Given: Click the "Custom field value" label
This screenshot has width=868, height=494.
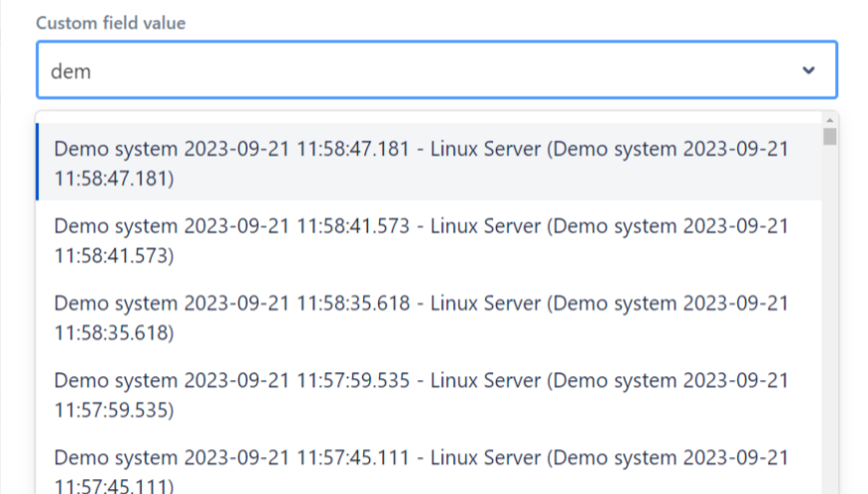Looking at the screenshot, I should pyautogui.click(x=111, y=23).
